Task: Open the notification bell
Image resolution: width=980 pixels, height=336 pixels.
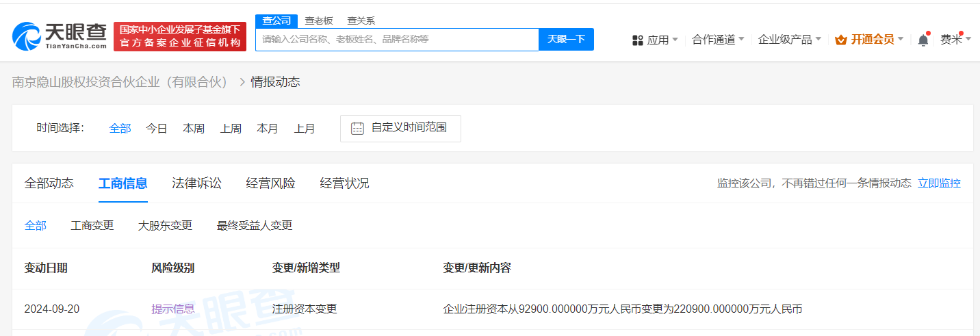Action: [923, 40]
